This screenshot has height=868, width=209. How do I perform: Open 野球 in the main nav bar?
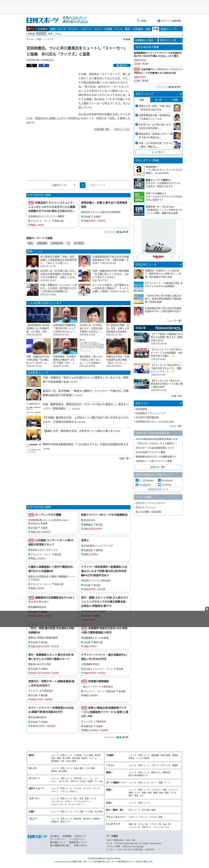pos(53,29)
